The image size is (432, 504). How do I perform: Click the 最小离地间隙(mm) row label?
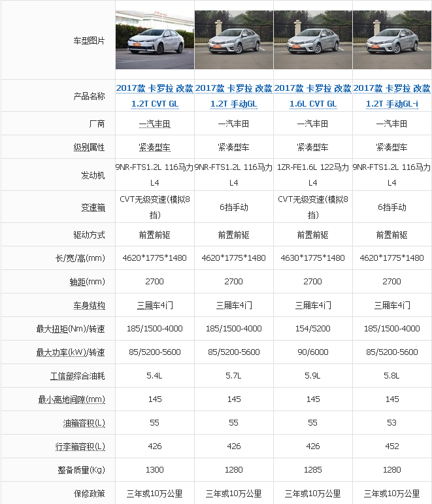click(x=72, y=399)
